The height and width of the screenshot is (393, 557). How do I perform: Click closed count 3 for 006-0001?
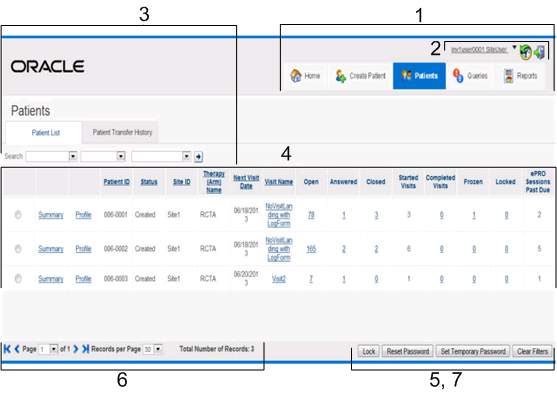(x=376, y=215)
